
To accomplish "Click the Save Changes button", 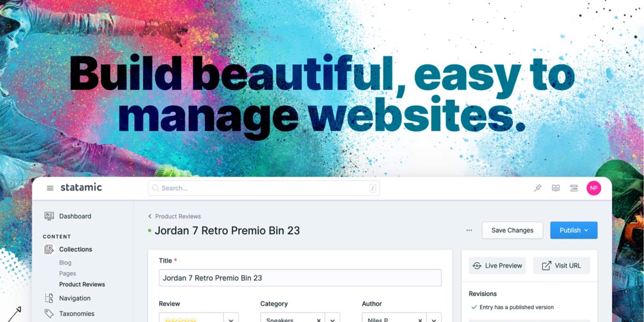I will tap(512, 230).
